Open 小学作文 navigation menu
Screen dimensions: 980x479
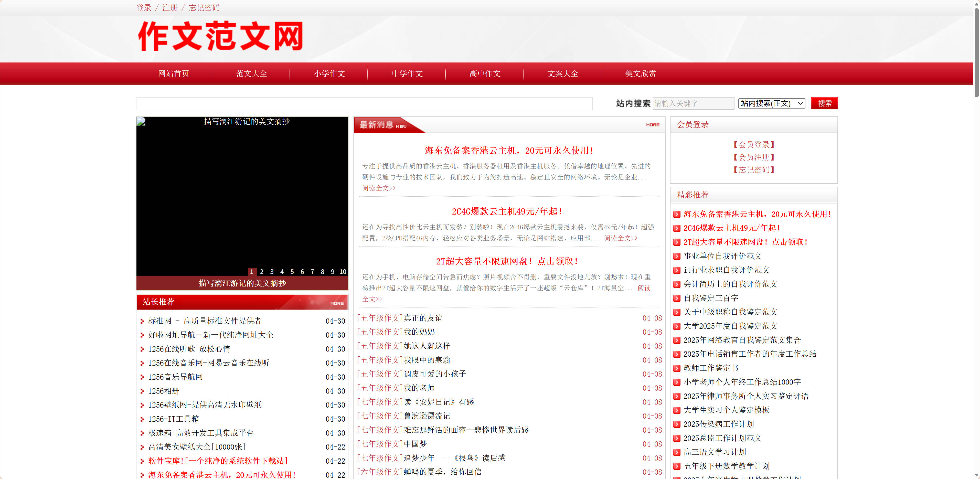(x=329, y=73)
